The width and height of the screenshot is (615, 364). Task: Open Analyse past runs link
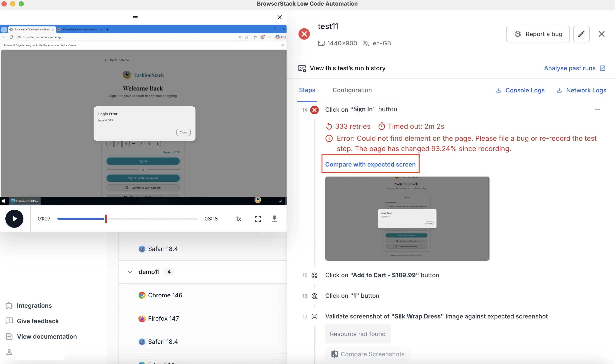(575, 68)
